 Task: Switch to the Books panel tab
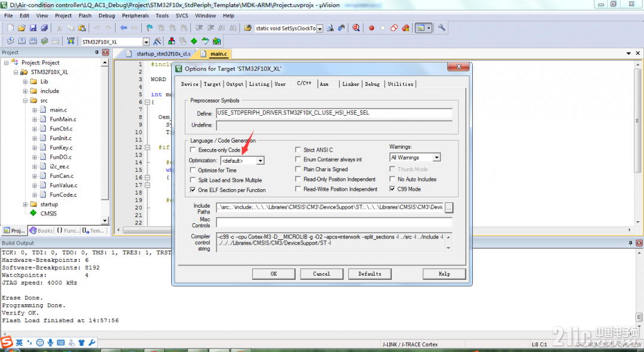[42, 231]
